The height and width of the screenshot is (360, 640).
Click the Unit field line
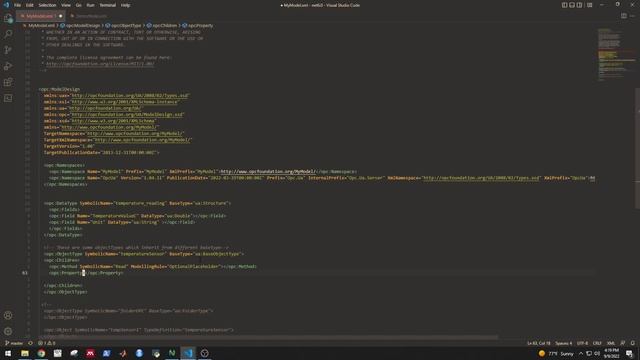[x=122, y=222]
